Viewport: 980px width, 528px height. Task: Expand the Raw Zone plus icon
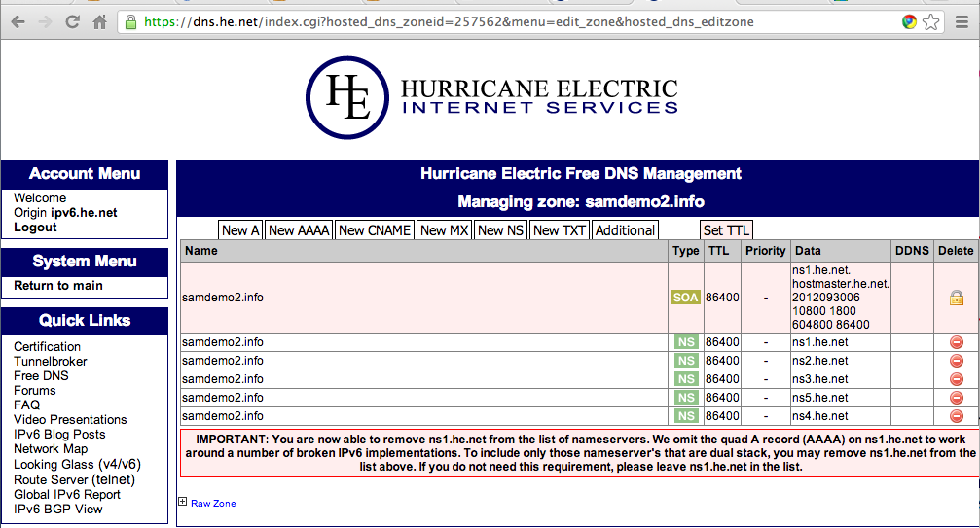pos(183,501)
